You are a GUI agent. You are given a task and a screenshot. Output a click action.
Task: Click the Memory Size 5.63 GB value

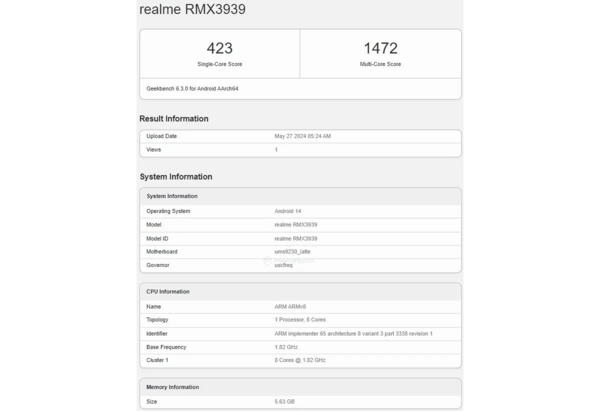tap(284, 401)
